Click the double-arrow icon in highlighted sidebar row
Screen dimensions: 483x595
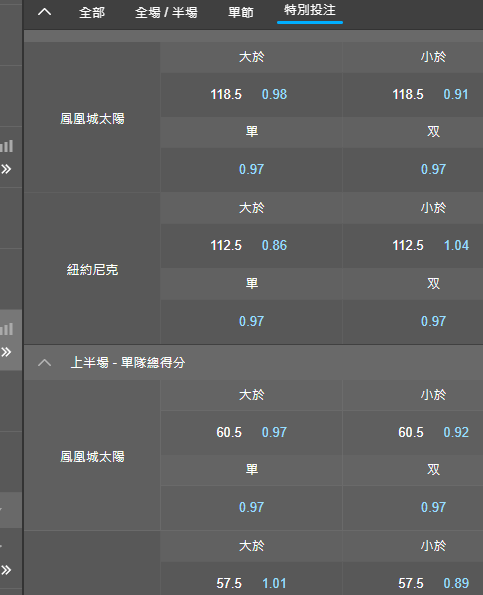click(x=6, y=352)
